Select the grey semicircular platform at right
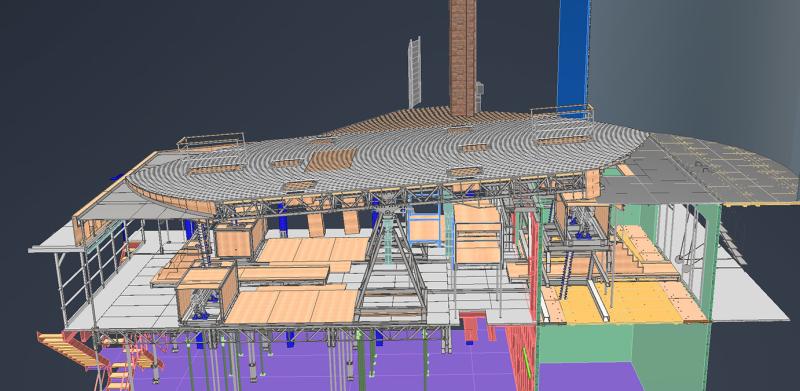Image resolution: width=800 pixels, height=391 pixels. [x=714, y=168]
